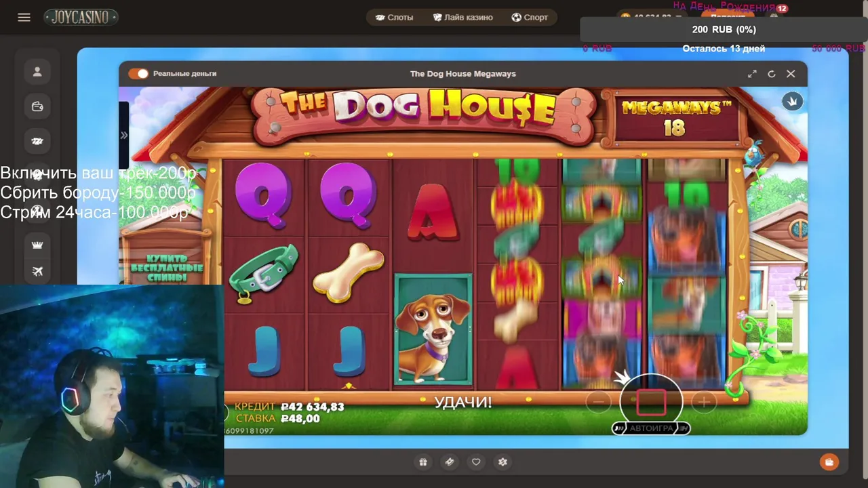Expand the game to fullscreen

pos(752,74)
